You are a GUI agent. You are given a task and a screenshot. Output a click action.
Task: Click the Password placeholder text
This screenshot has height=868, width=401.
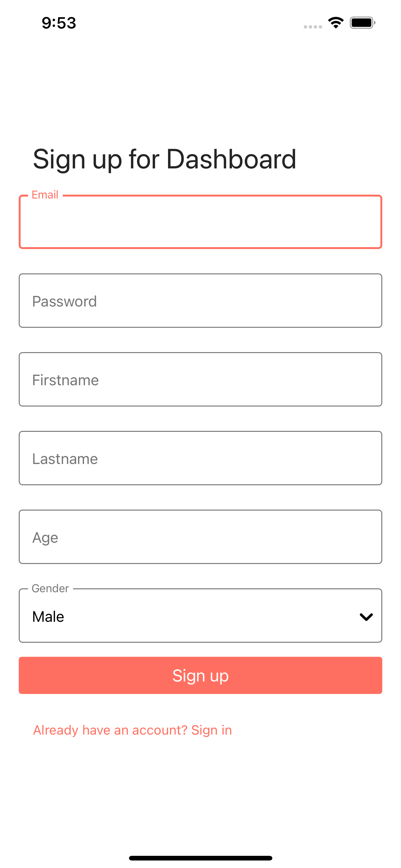(x=64, y=301)
